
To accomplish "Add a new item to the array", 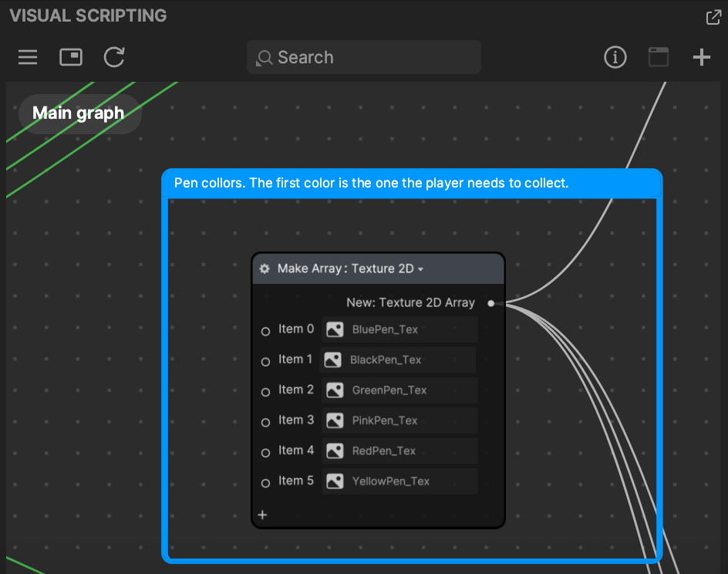I will pos(262,515).
